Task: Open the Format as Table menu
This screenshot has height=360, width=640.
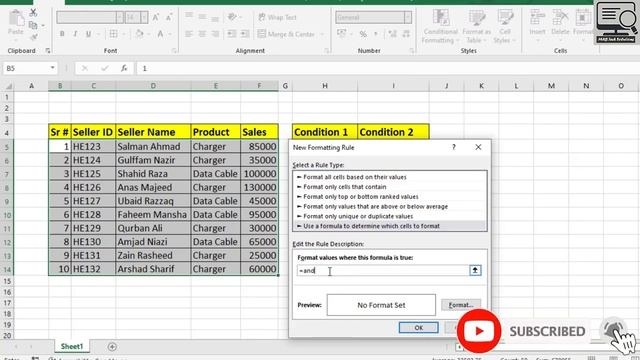Action: click(x=476, y=26)
